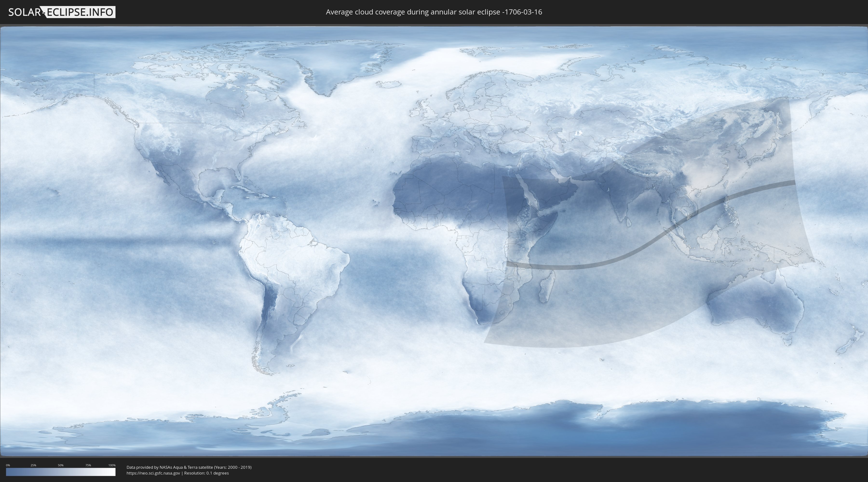This screenshot has width=868, height=482.
Task: Click the cloud coverage color gradient legend bar
Action: tap(61, 472)
